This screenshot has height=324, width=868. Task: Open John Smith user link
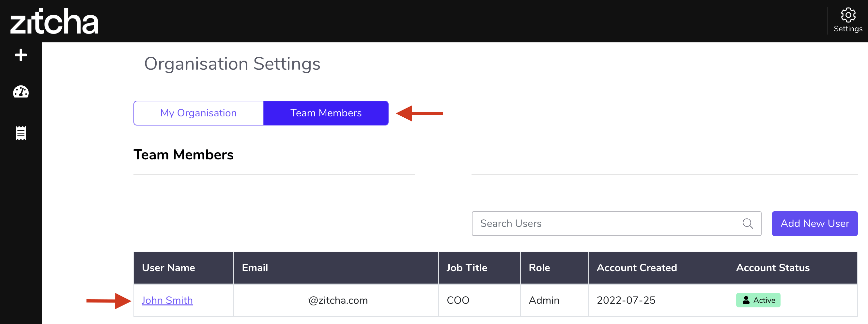coord(167,300)
